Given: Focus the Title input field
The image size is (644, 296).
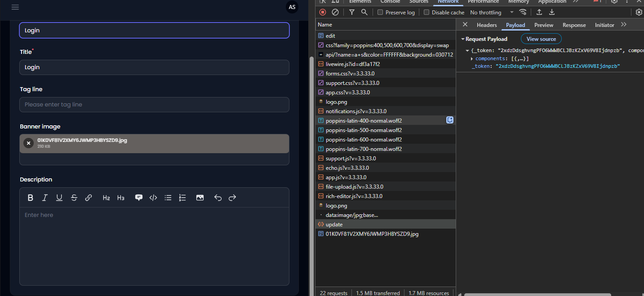Looking at the screenshot, I should click(x=154, y=67).
